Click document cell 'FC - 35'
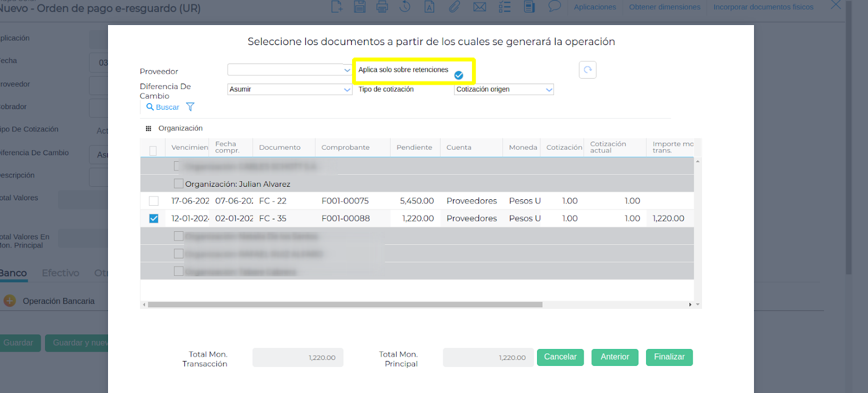 [273, 218]
